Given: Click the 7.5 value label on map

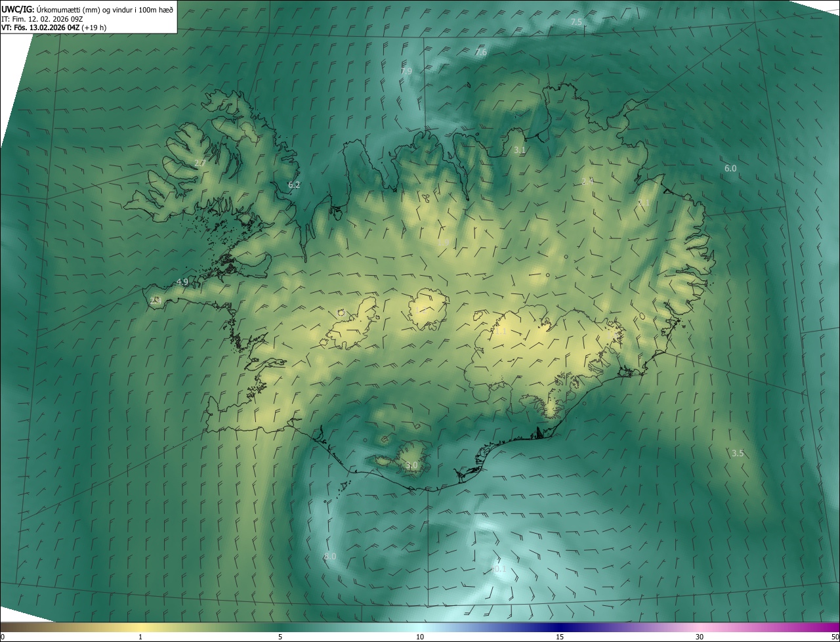Looking at the screenshot, I should [x=576, y=22].
